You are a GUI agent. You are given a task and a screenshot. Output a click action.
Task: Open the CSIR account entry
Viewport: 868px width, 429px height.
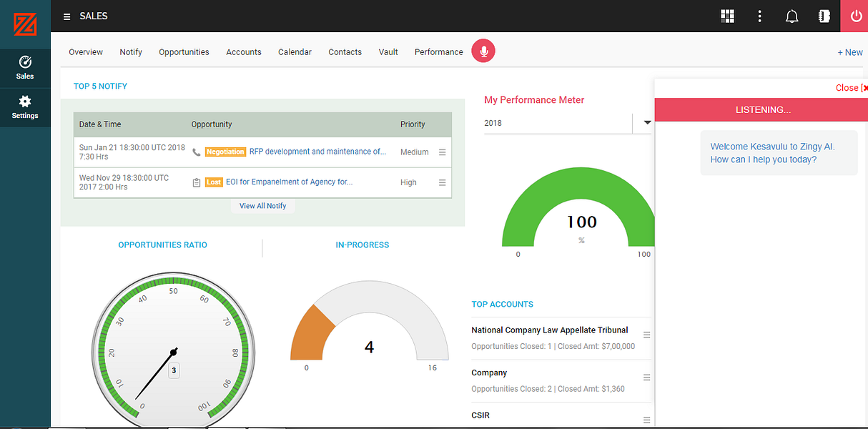click(480, 415)
